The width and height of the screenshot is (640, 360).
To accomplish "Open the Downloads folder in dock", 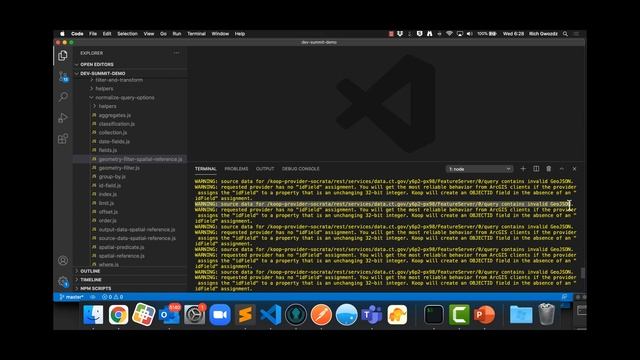I will [521, 315].
